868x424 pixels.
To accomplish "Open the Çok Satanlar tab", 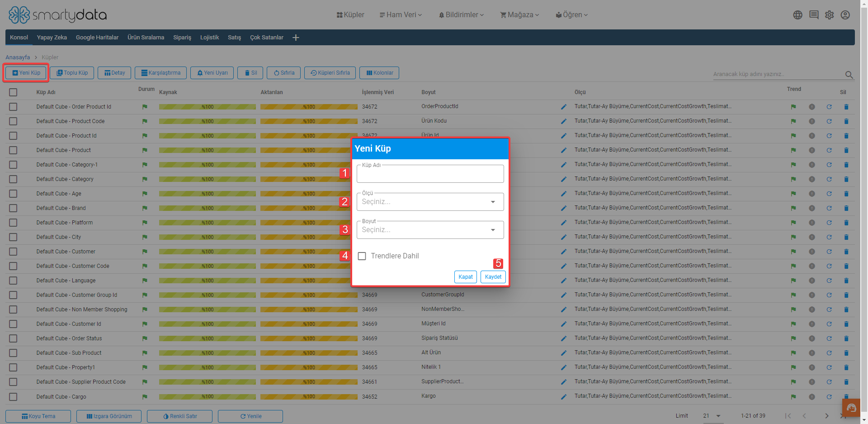I will coord(267,38).
